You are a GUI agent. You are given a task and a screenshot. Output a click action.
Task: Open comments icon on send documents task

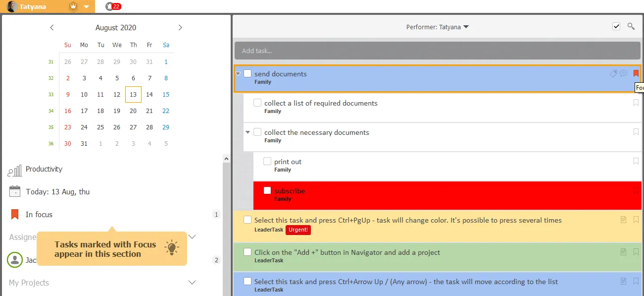click(x=623, y=73)
